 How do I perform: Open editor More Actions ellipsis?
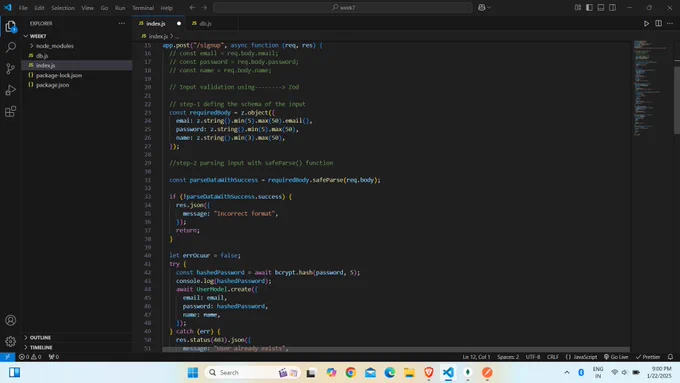[x=670, y=23]
